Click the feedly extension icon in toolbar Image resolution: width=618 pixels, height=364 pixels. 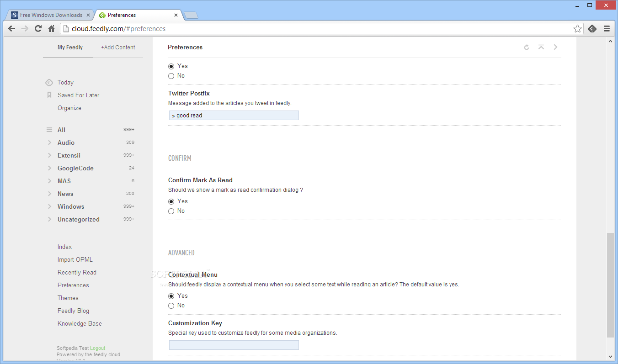(592, 28)
